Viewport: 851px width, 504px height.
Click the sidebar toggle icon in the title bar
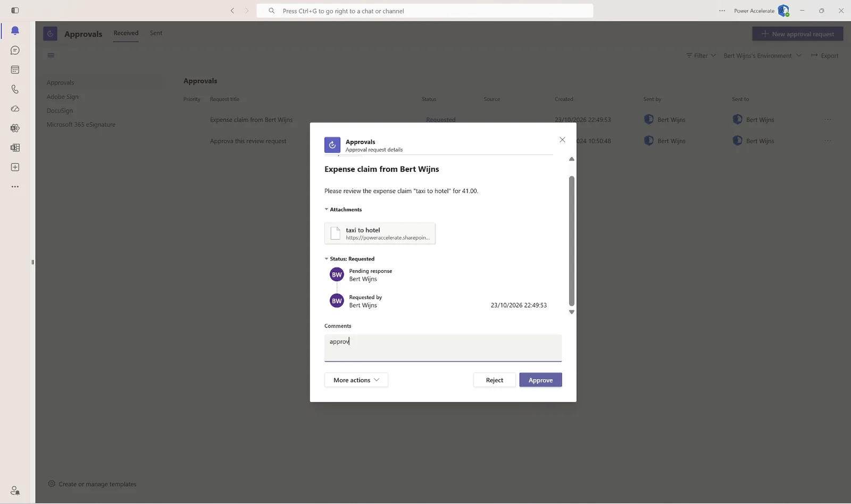pyautogui.click(x=15, y=11)
